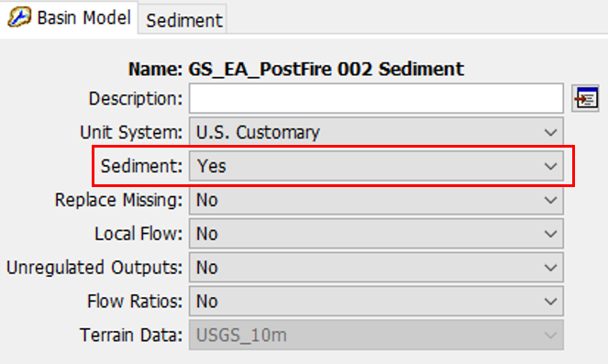Click the Terrain Data chevron arrow
608x364 pixels.
tap(550, 336)
